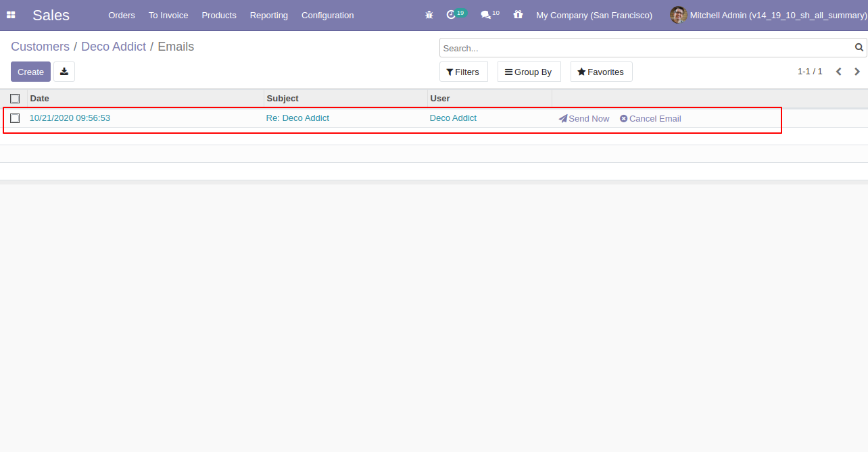Click the search magnifier icon
This screenshot has height=452, width=868.
(x=859, y=48)
